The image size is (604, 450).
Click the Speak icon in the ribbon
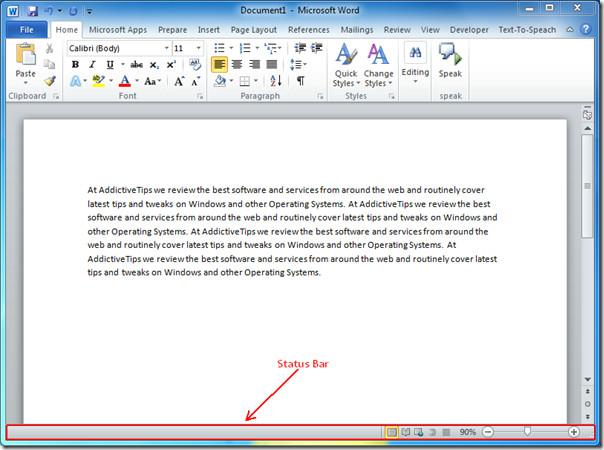coord(450,60)
